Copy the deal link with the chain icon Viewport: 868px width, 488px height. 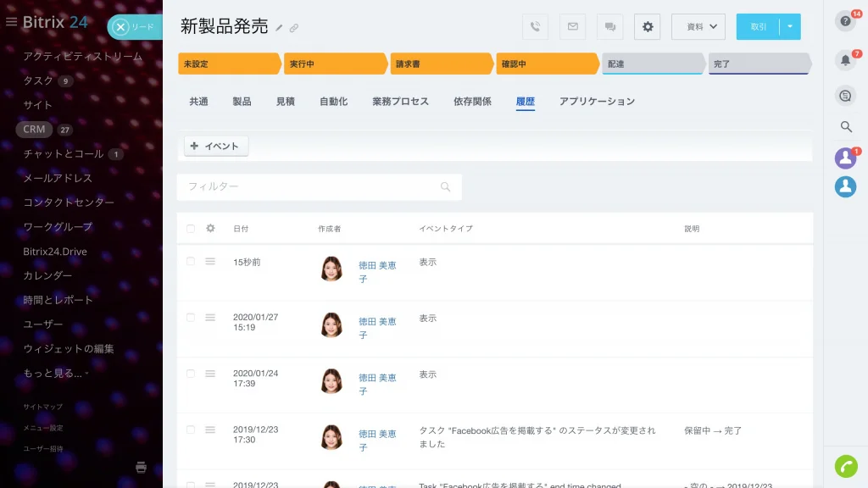coord(294,28)
